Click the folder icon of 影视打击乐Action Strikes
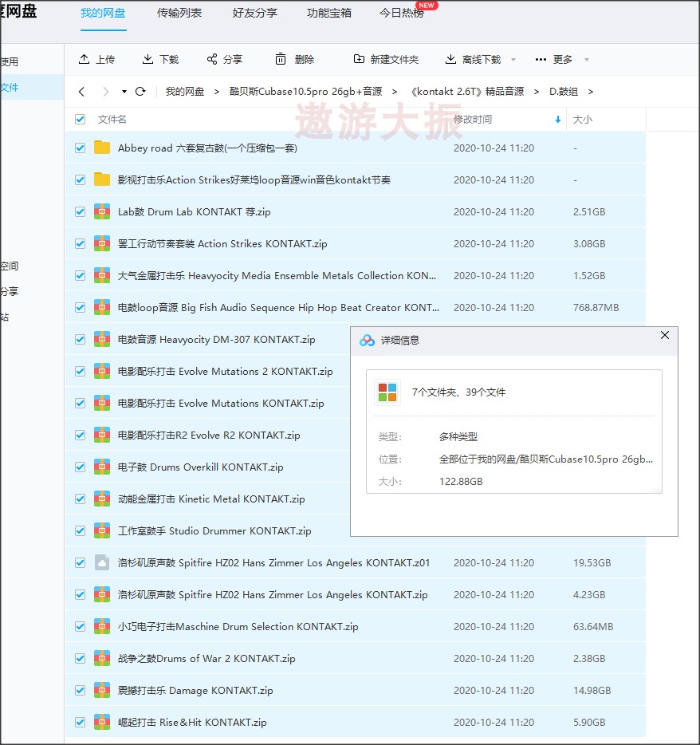The image size is (700, 745). coord(102,179)
